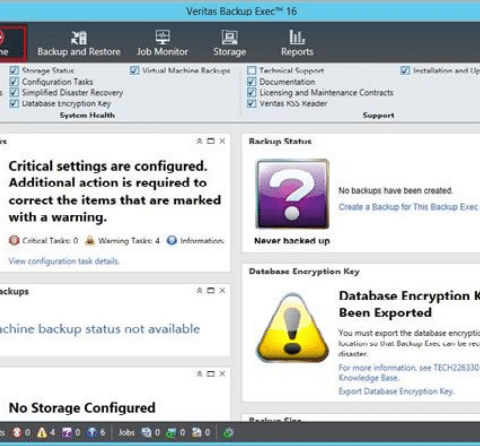480x446 pixels.
Task: Click the status bar warning alerts icon
Action: (x=42, y=433)
